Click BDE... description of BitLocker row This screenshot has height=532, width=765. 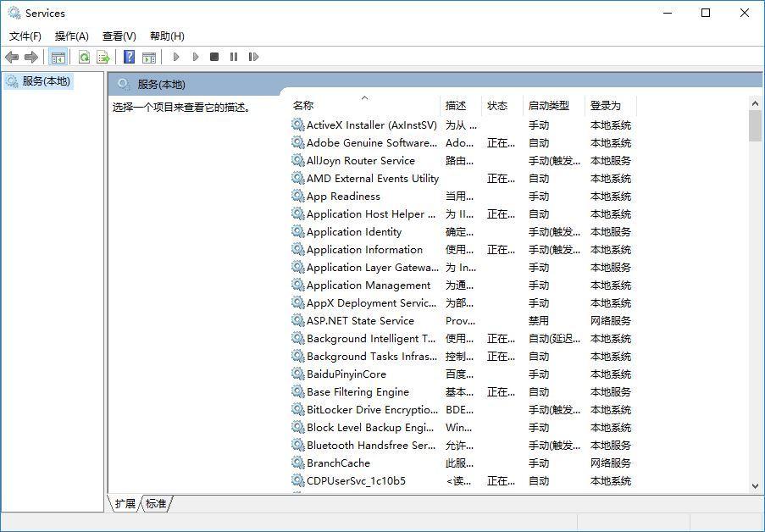[x=459, y=409]
